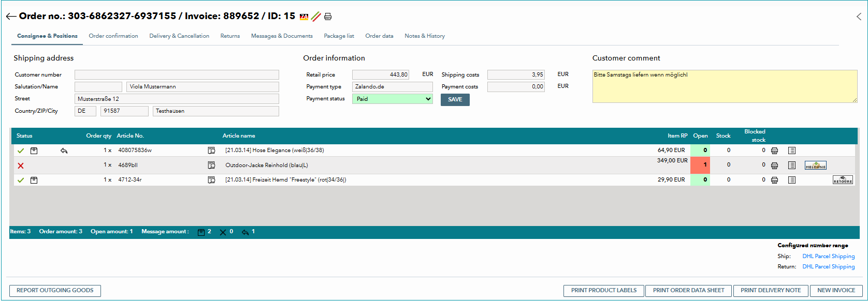
Task: Open the Order confirmation tab
Action: (x=113, y=36)
